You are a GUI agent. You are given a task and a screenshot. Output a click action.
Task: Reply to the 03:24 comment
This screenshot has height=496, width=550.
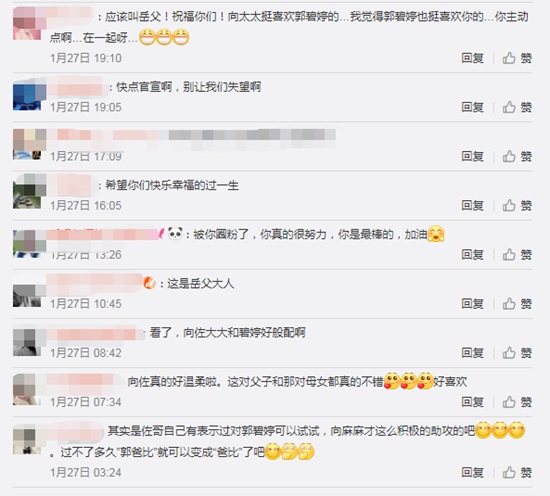pyautogui.click(x=472, y=472)
